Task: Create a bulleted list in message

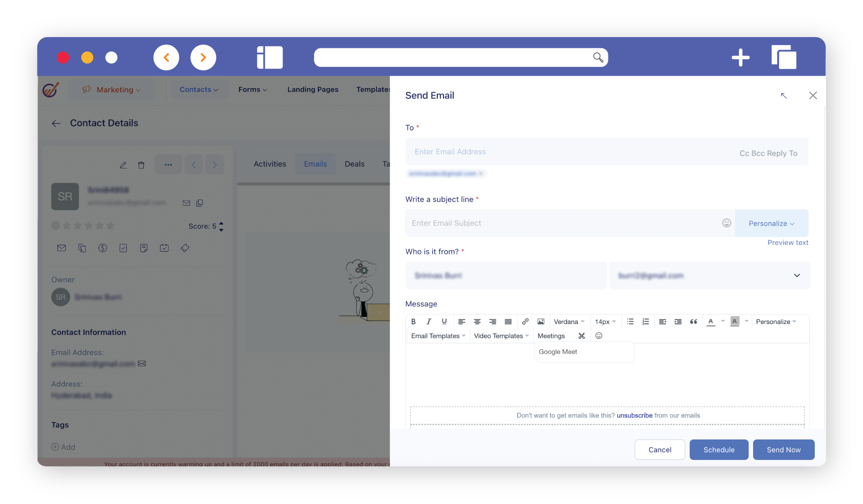Action: point(630,322)
